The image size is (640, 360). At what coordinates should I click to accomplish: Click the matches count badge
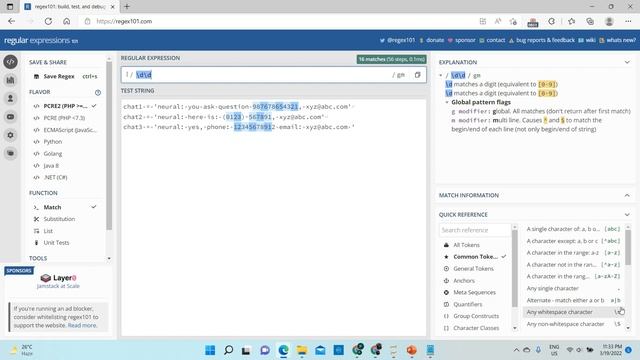pos(391,60)
